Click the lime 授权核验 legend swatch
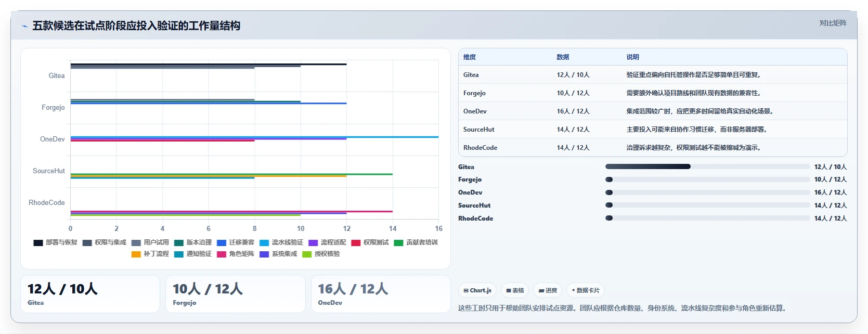 tap(306, 254)
